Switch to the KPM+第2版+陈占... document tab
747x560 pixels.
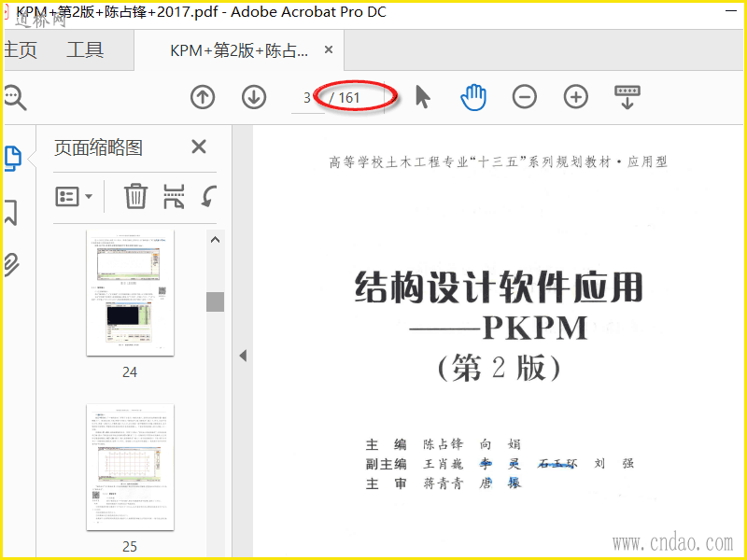point(239,50)
